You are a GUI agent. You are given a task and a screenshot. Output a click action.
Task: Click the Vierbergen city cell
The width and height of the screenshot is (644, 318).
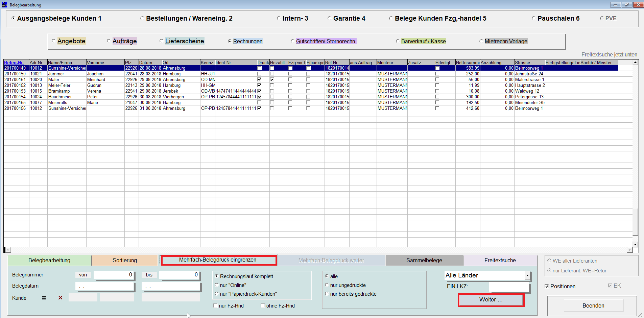tap(181, 97)
